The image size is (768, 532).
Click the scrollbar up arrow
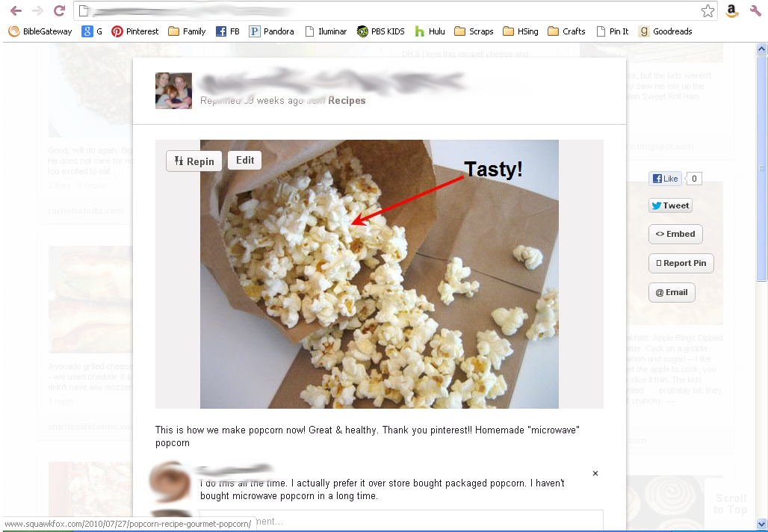761,48
